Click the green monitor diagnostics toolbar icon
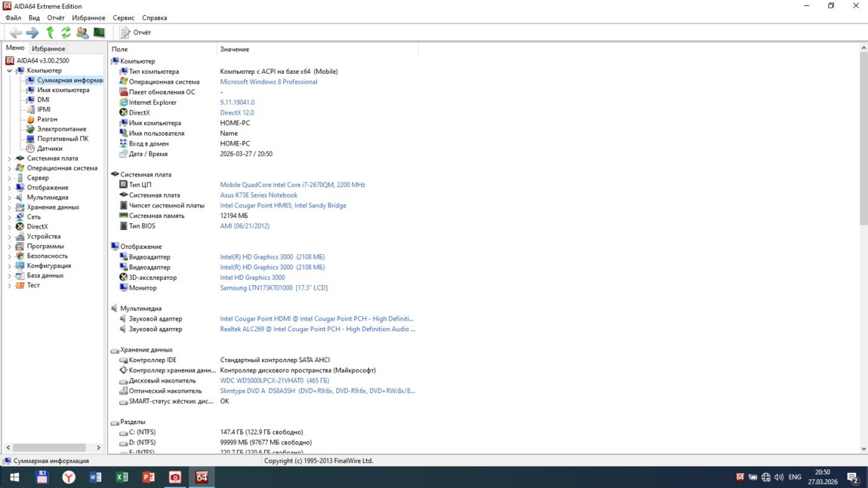Viewport: 868px width, 488px height. [99, 32]
